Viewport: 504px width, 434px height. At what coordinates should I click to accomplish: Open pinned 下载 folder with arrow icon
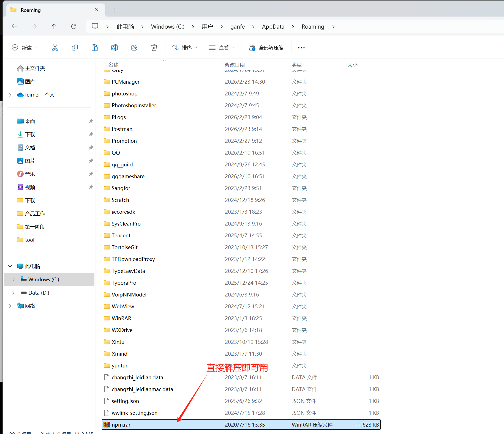(26, 134)
